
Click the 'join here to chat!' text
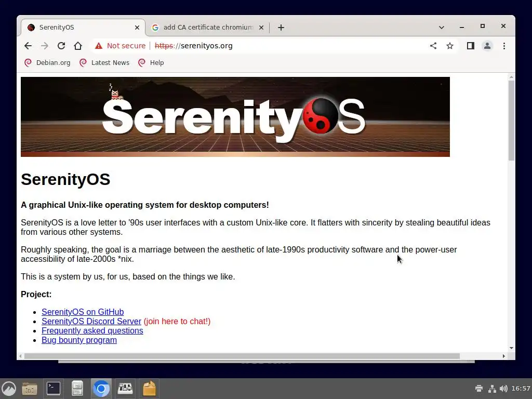(x=177, y=321)
